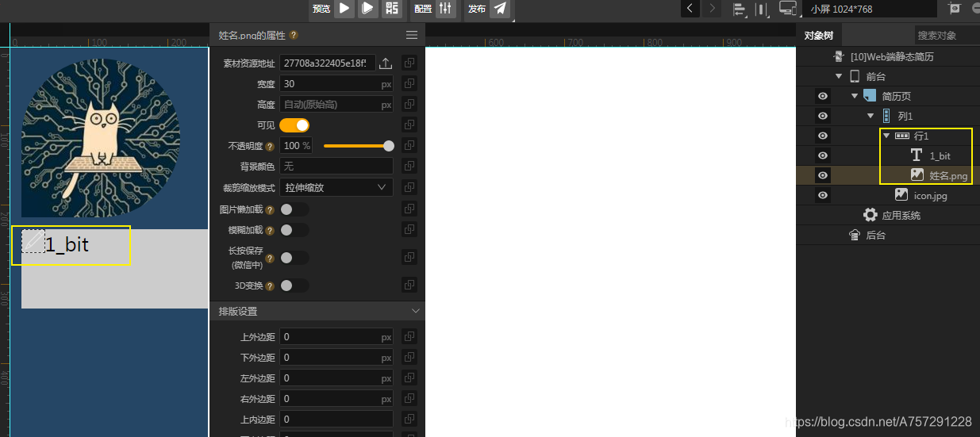Select 姓名.png in the object tree
The height and width of the screenshot is (437, 980).
point(948,175)
